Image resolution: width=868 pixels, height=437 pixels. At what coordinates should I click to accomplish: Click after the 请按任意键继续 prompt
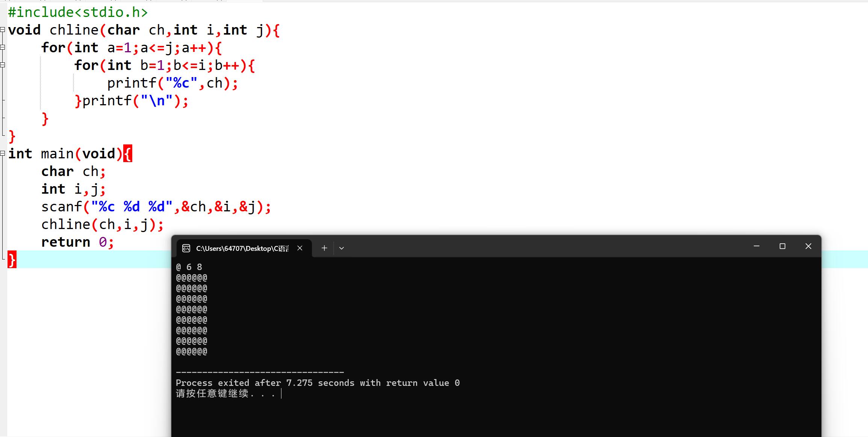(x=281, y=394)
